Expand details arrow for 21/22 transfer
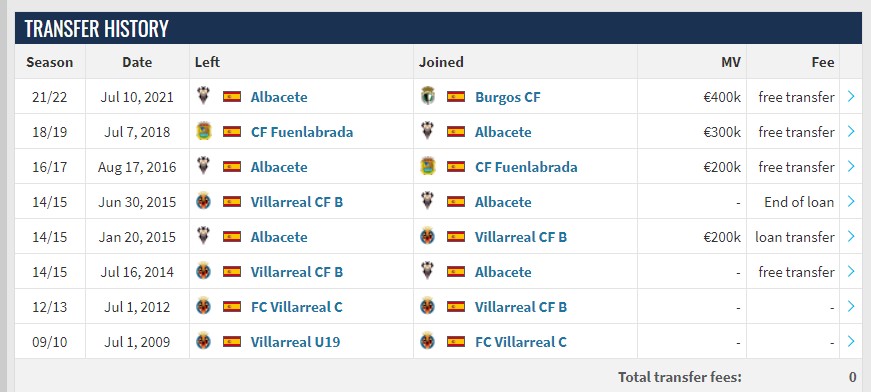Image resolution: width=871 pixels, height=392 pixels. (850, 97)
